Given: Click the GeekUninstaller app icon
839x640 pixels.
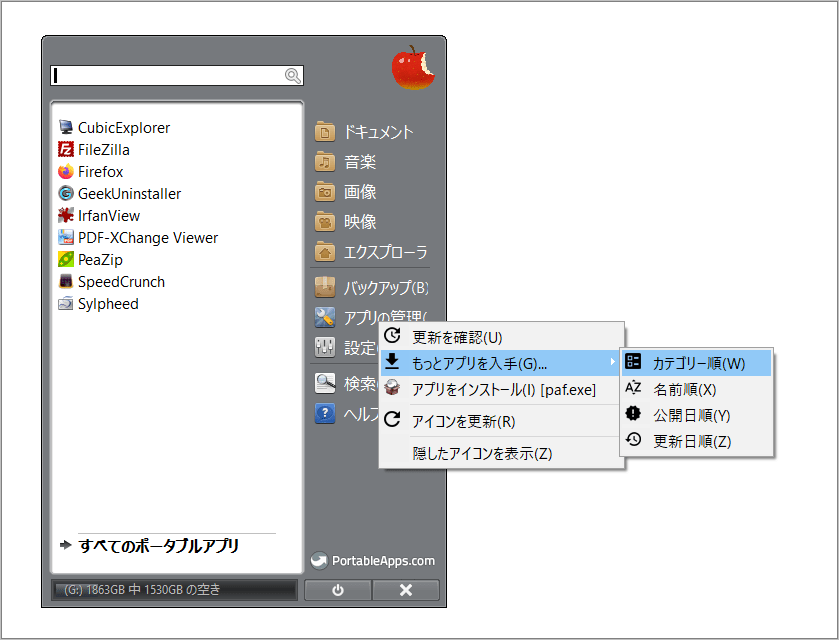Looking at the screenshot, I should [x=66, y=193].
